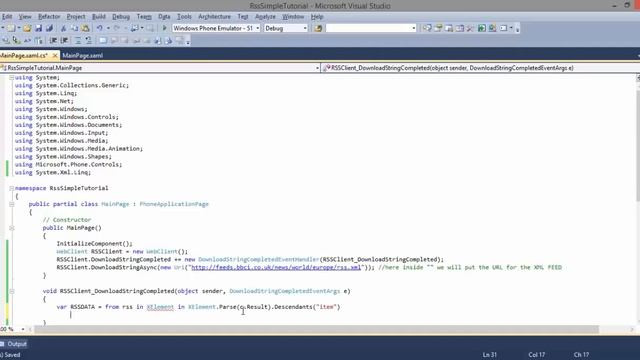Open the Architecture menu
The width and height of the screenshot is (640, 360).
[214, 17]
